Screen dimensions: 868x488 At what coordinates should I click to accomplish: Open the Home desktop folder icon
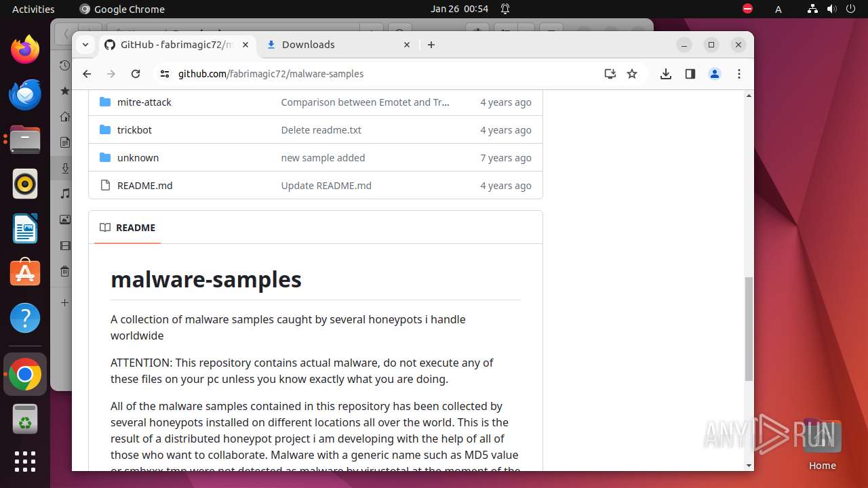(x=822, y=444)
